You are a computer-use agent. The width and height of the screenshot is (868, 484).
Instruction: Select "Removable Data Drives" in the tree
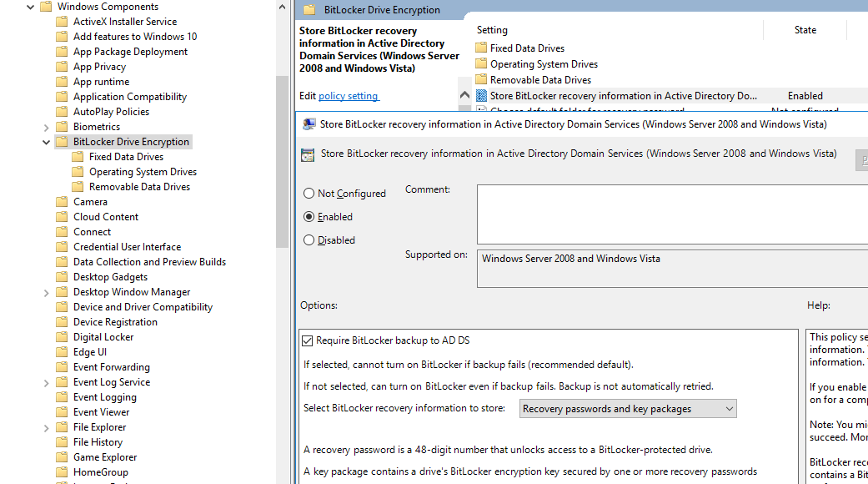139,187
